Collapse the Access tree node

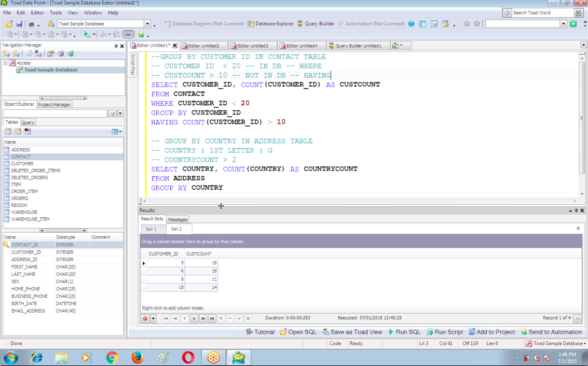(x=6, y=63)
